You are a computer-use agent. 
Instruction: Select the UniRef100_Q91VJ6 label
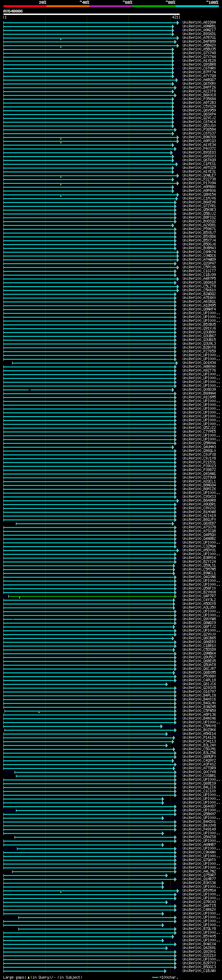199,328
